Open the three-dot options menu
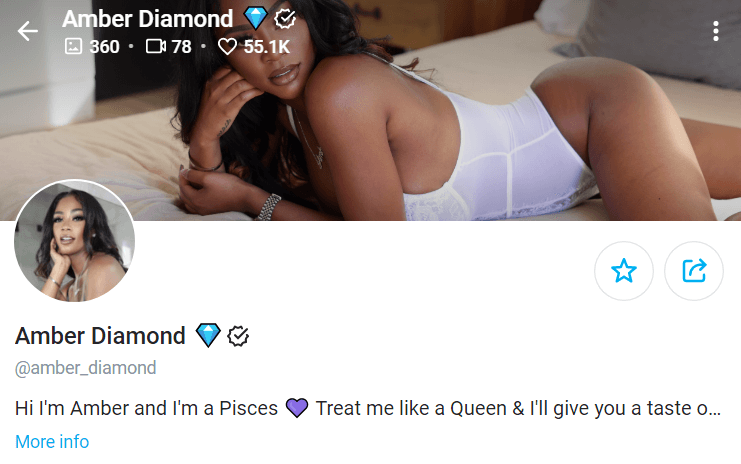The image size is (741, 464). tap(716, 31)
